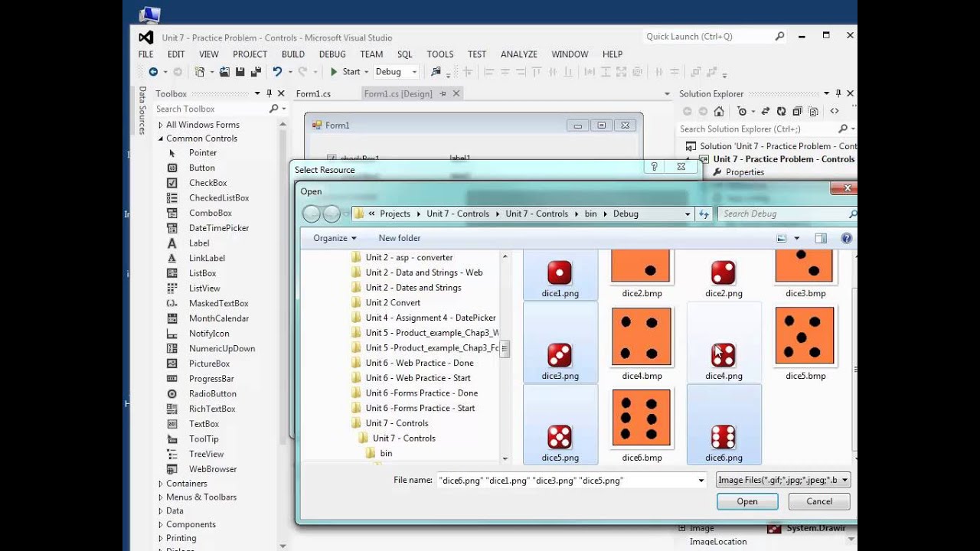Click the Back arrow in Open dialog
Image resolution: width=980 pixels, height=551 pixels.
tap(312, 214)
